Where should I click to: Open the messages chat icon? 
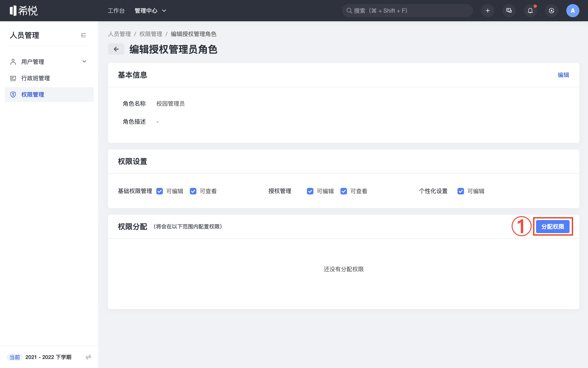(509, 10)
